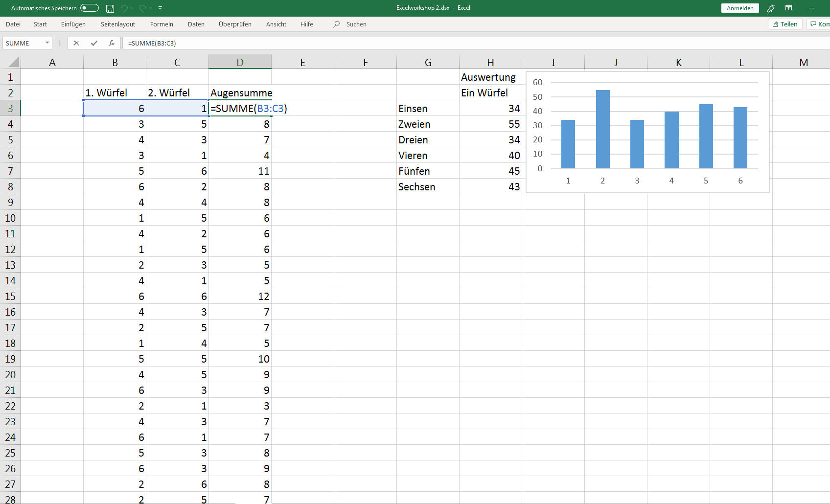Open the Hilfe ribbon tab
This screenshot has width=830, height=504.
[307, 24]
